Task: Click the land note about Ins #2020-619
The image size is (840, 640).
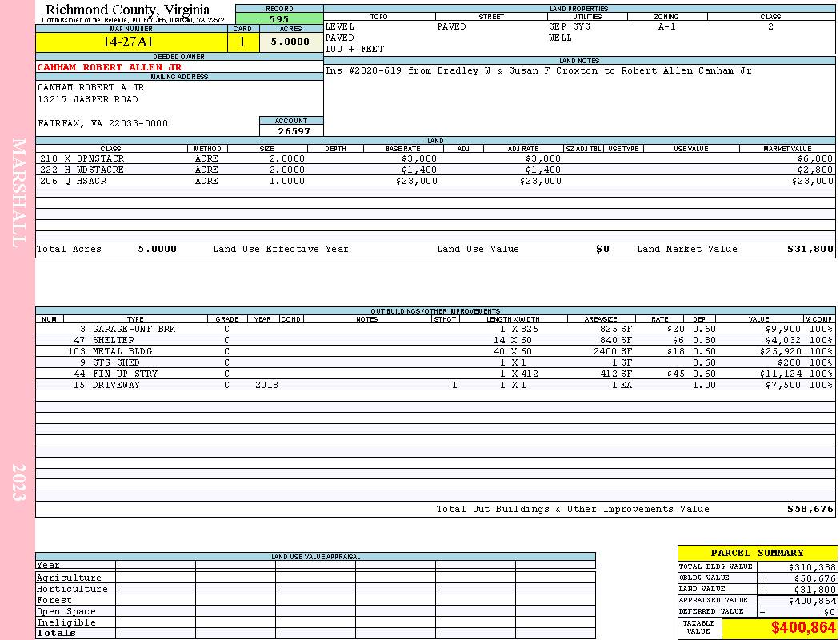Action: pyautogui.click(x=538, y=70)
